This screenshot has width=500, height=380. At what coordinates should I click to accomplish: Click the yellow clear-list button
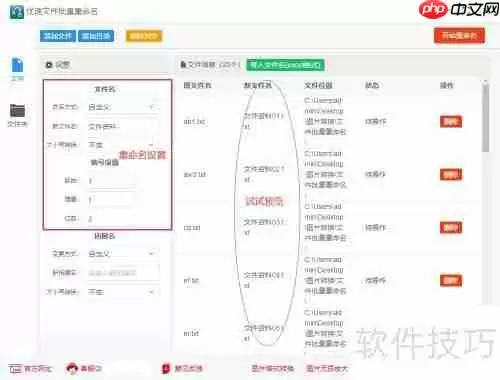[x=144, y=36]
